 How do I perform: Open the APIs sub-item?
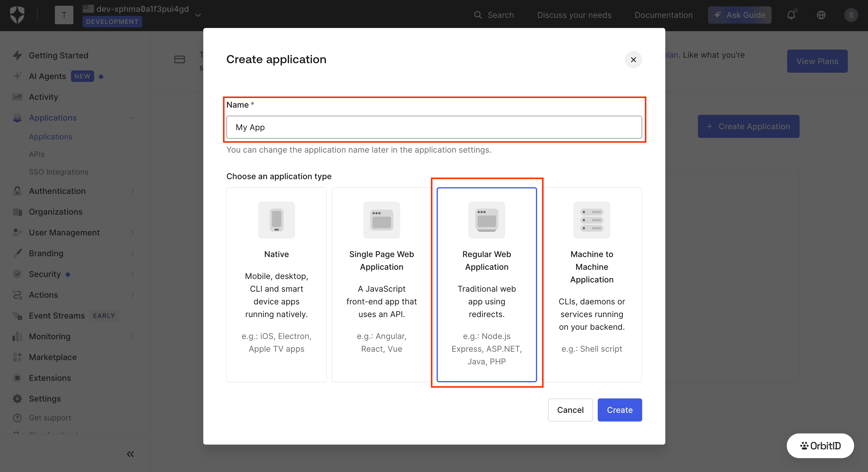pyautogui.click(x=36, y=154)
